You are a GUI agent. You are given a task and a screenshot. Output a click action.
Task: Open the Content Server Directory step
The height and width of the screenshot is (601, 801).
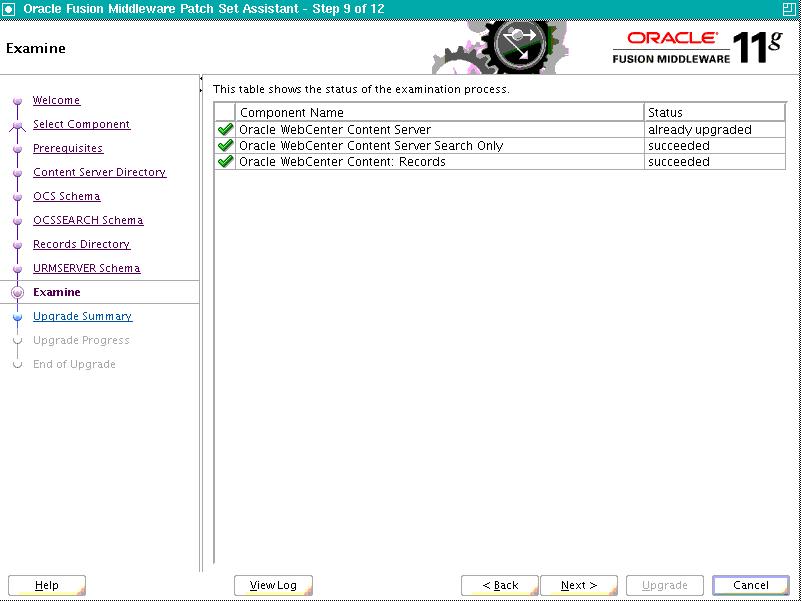(100, 172)
